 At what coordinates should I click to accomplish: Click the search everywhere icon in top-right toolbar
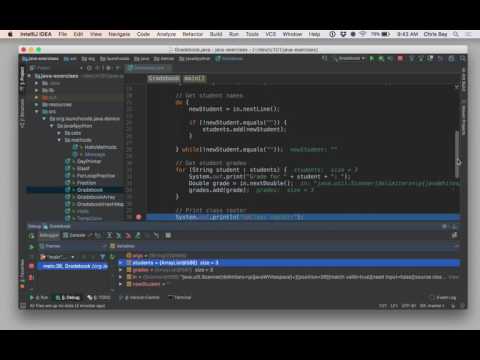tap(463, 59)
